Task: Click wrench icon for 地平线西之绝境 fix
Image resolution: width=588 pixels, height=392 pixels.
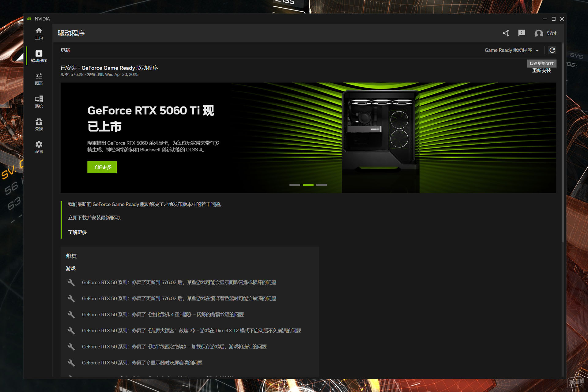Action: tap(71, 347)
